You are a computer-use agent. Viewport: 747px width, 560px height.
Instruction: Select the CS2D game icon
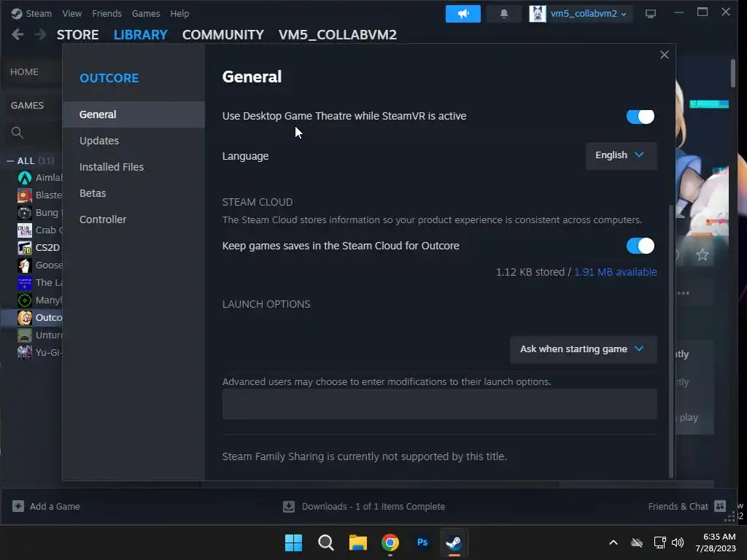(x=24, y=248)
